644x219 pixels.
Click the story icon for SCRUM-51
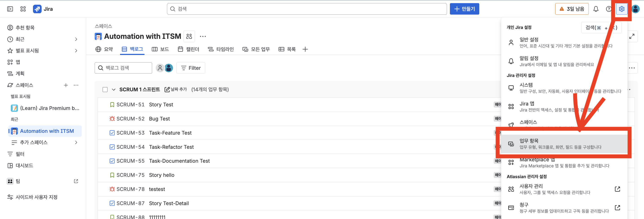click(x=112, y=105)
